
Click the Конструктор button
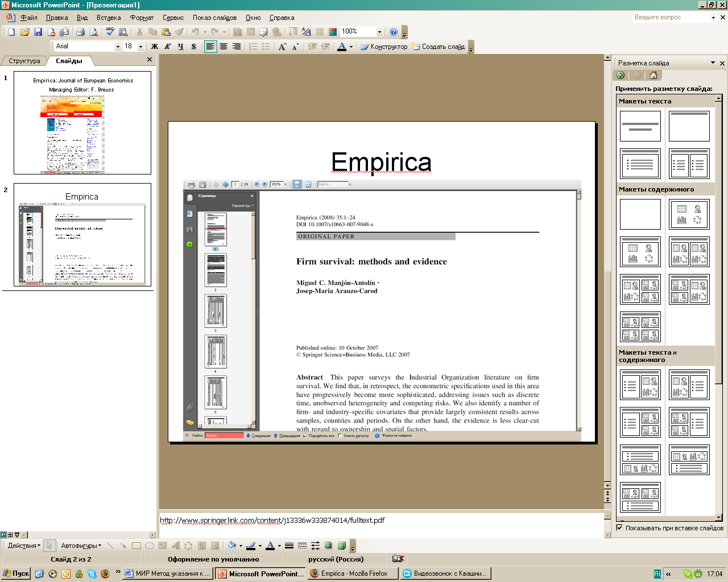click(384, 47)
